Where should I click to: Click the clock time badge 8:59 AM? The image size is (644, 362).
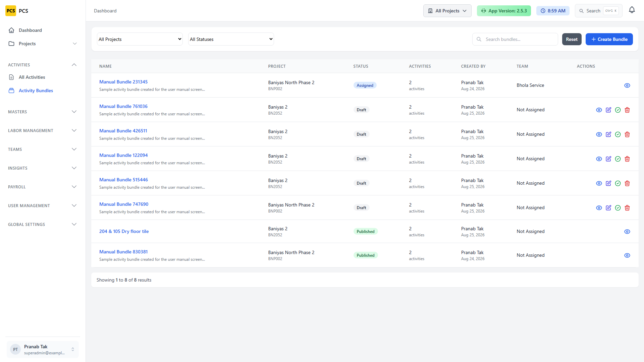point(553,11)
